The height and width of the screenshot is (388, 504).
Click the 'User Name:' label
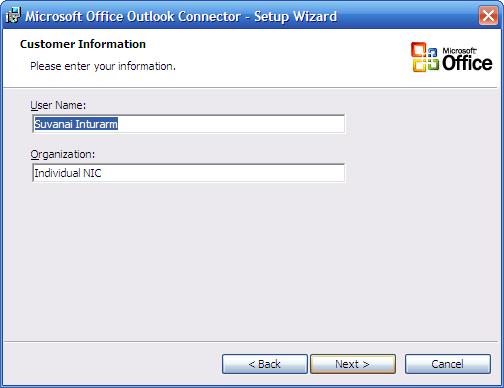pos(58,105)
